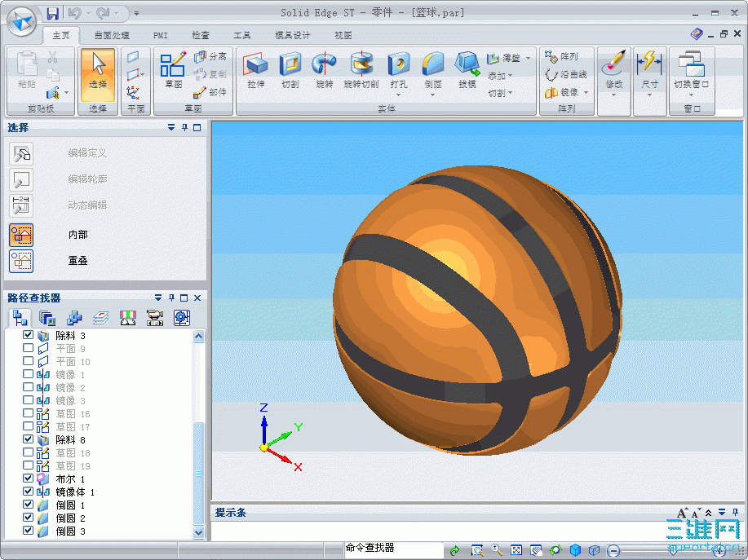Check the 平面 9 checkbox
The image size is (748, 560).
(x=29, y=348)
